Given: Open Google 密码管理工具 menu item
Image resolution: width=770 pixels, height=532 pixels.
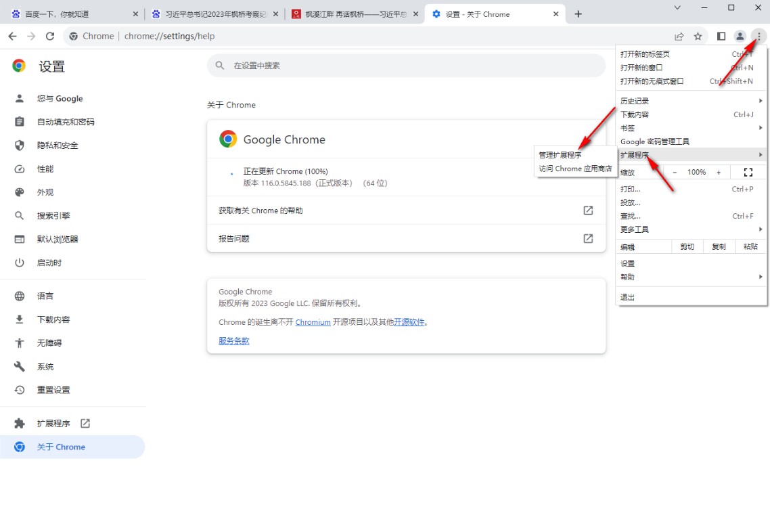Looking at the screenshot, I should pos(691,141).
